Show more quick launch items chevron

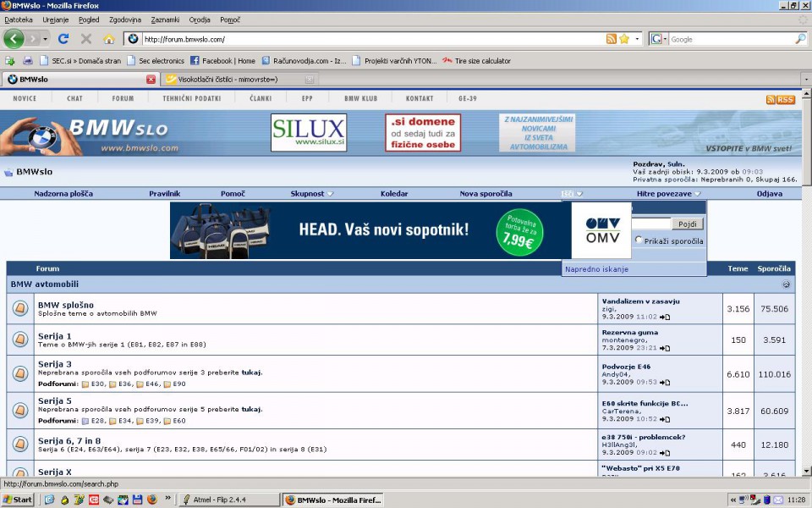[167, 499]
